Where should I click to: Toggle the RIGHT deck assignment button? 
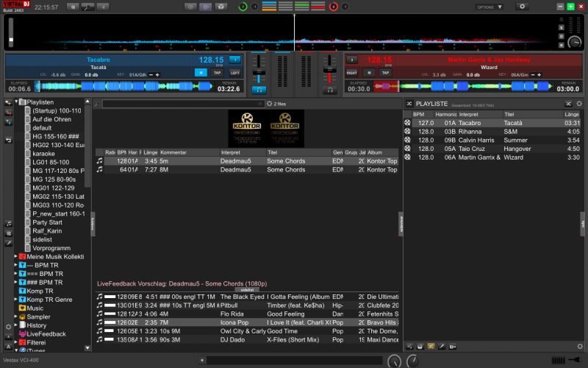point(352,73)
